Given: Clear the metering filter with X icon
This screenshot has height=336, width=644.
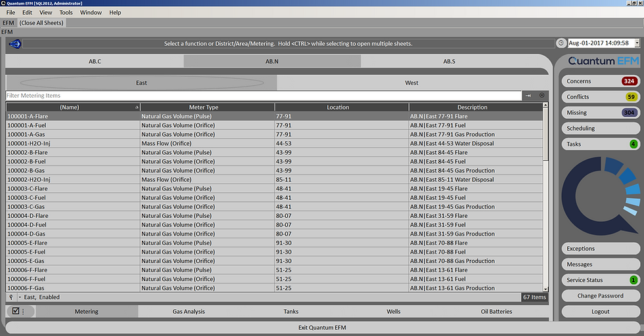Looking at the screenshot, I should (541, 95).
